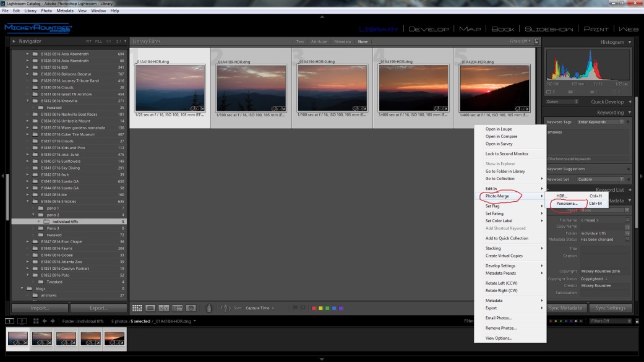Image resolution: width=644 pixels, height=362 pixels.
Task: Open Survey view icon in toolbar
Action: [x=178, y=308]
